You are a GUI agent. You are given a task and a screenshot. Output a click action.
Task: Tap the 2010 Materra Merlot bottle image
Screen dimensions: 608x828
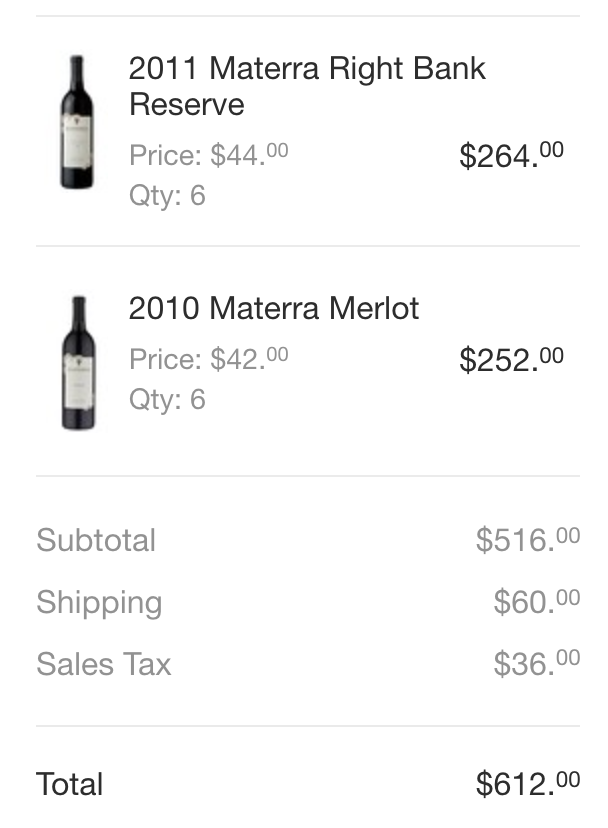(79, 363)
